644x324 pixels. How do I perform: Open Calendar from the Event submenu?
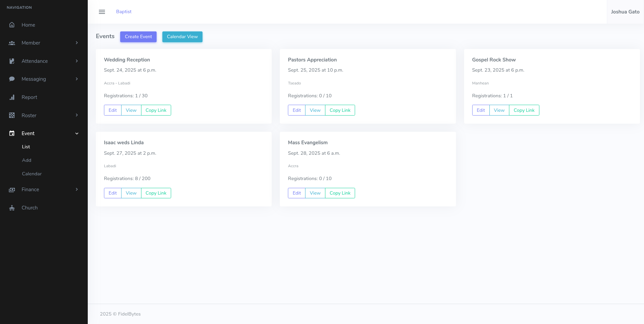tap(31, 174)
